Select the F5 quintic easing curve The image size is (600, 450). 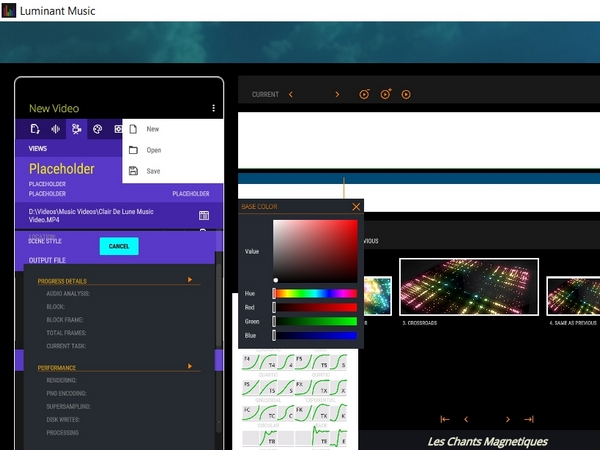click(x=303, y=362)
